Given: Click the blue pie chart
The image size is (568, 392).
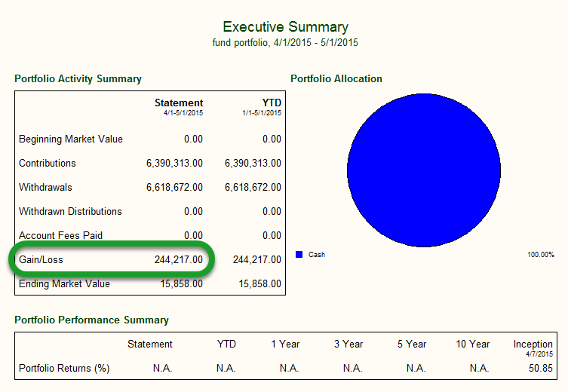Looking at the screenshot, I should point(424,170).
